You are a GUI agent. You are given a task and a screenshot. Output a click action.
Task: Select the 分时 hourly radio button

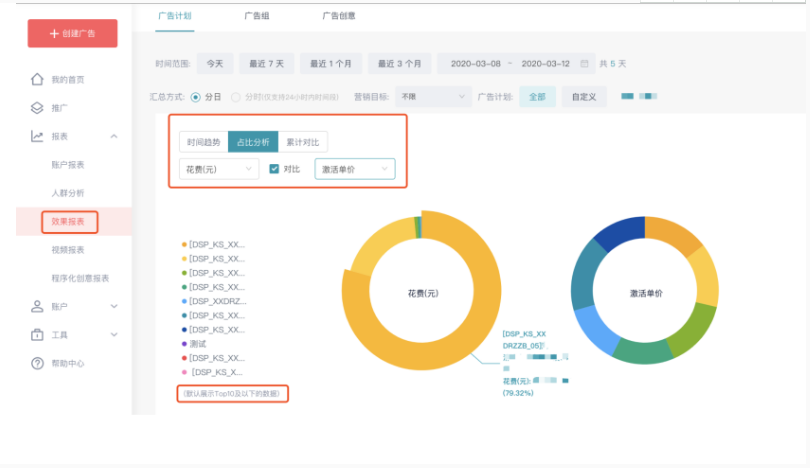coord(236,97)
